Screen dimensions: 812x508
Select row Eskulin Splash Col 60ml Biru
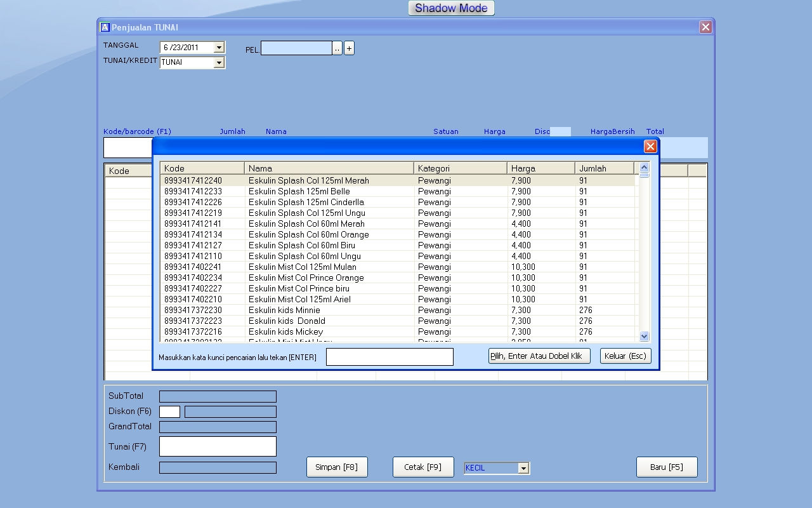pos(398,245)
